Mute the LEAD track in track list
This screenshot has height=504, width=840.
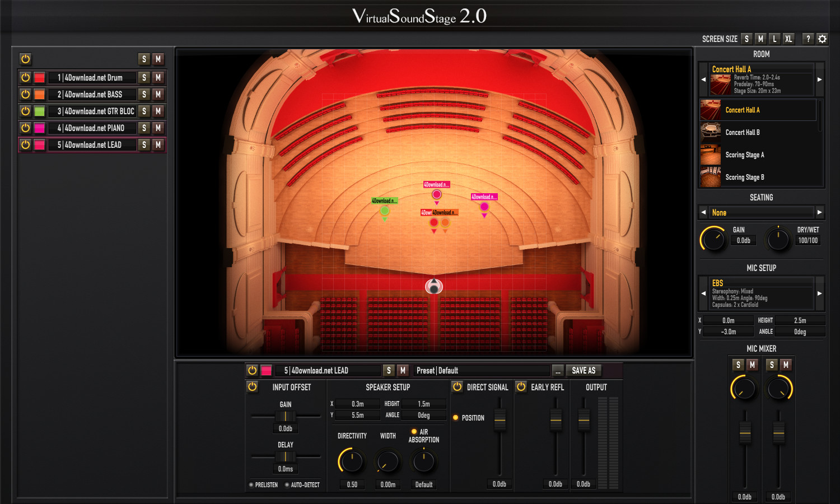click(158, 144)
